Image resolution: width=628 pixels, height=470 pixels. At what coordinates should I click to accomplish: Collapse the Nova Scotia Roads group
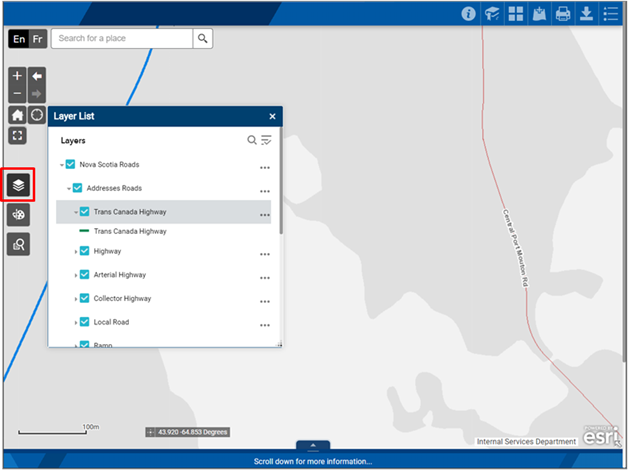click(62, 165)
